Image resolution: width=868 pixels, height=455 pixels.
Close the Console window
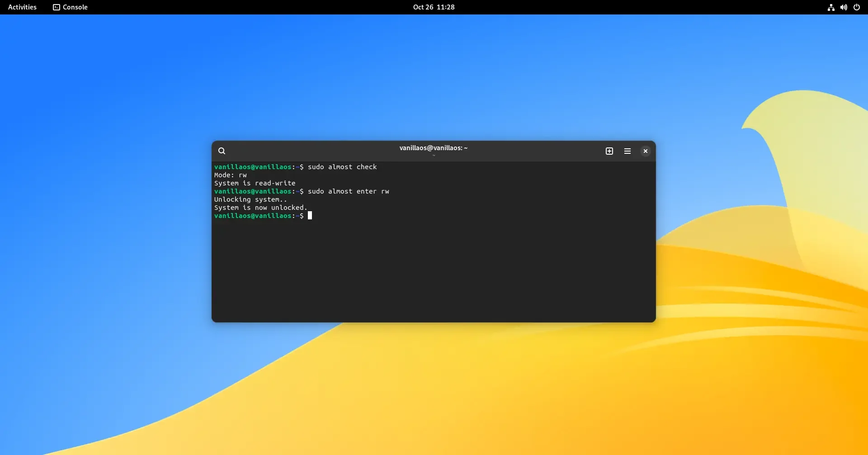point(646,151)
